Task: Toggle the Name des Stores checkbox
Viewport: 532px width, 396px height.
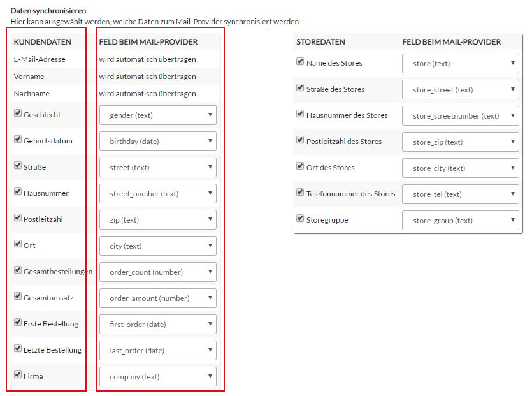Action: tap(300, 61)
